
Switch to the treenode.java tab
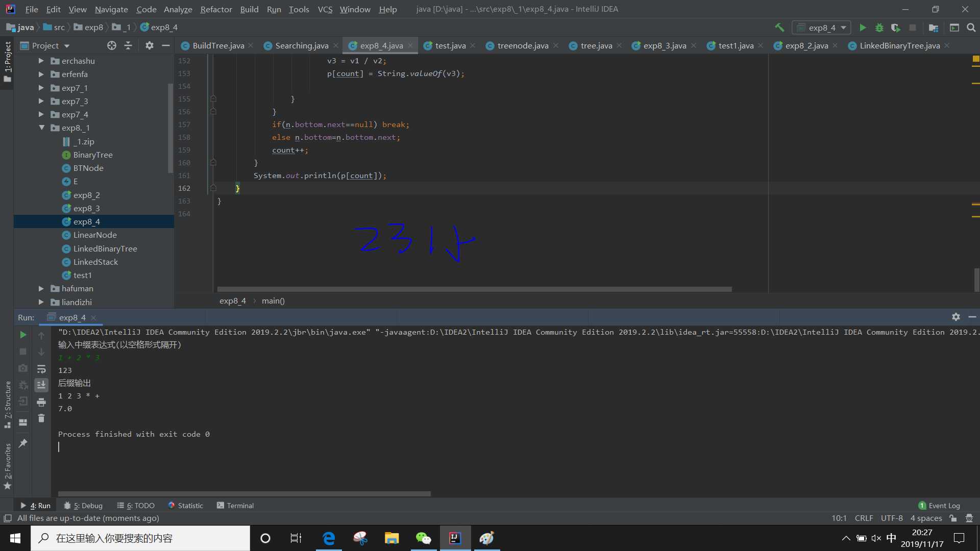[x=523, y=46]
